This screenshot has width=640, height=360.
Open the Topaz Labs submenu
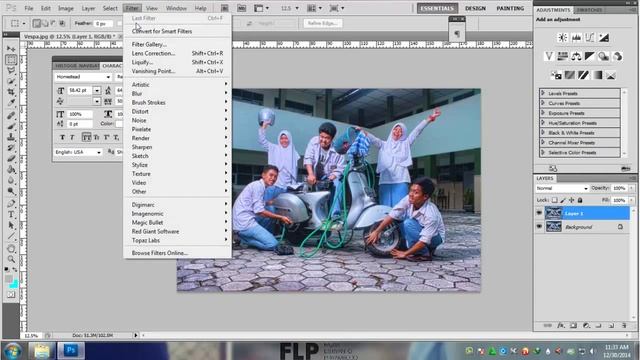(177, 240)
